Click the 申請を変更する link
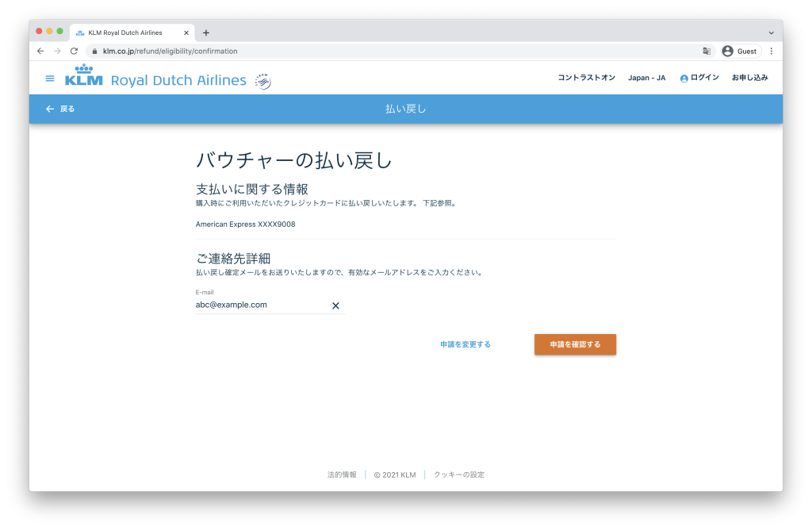This screenshot has height=530, width=812. 465,344
